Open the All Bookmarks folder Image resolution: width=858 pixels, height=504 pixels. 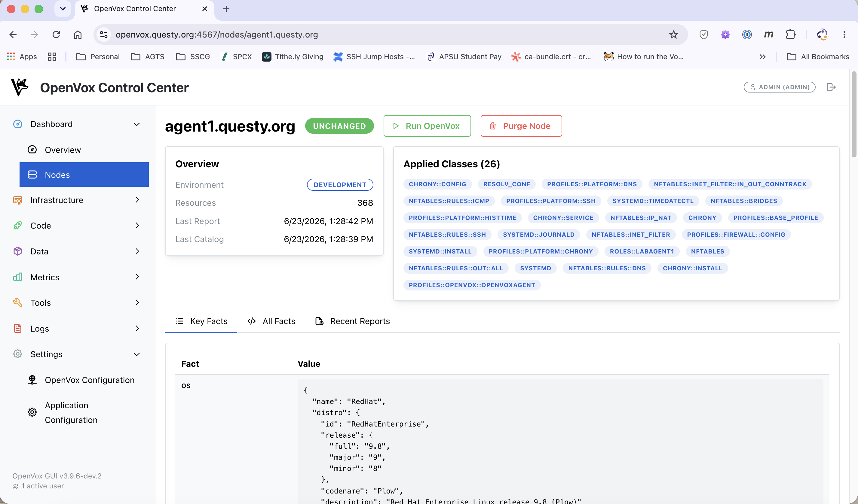pyautogui.click(x=818, y=56)
